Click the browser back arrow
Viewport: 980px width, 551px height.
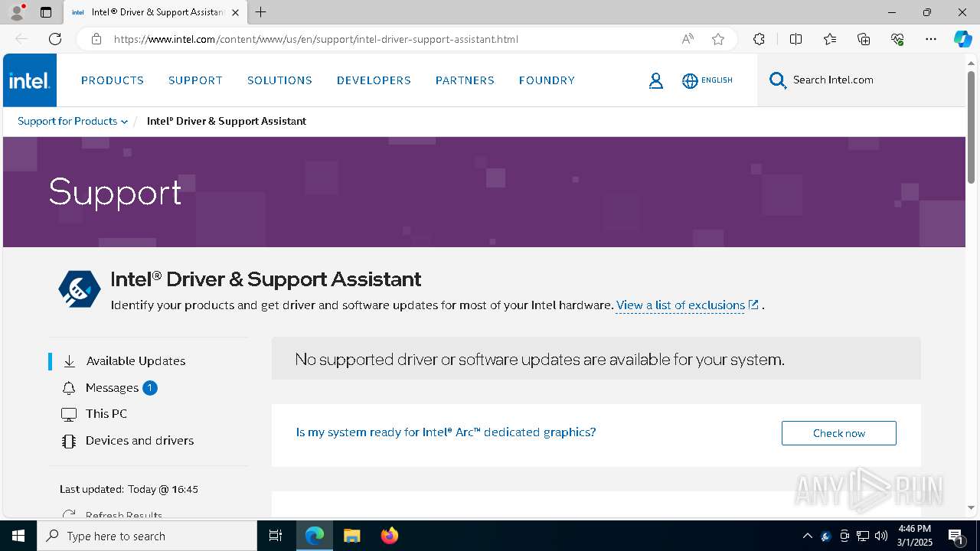tap(21, 39)
